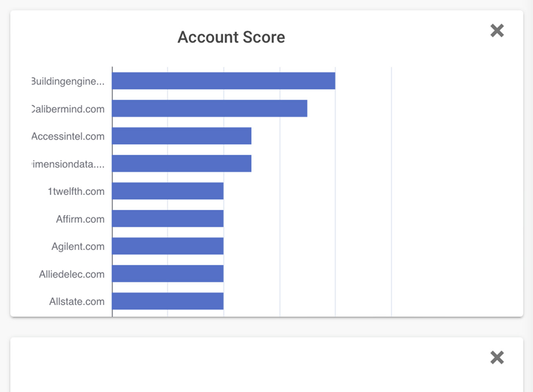
Task: Click the 'Calibermind.com' axis label
Action: click(x=68, y=109)
